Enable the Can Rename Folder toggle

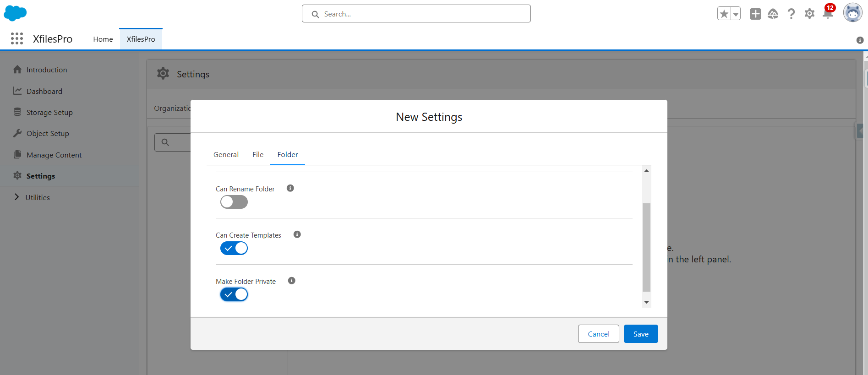coord(234,202)
